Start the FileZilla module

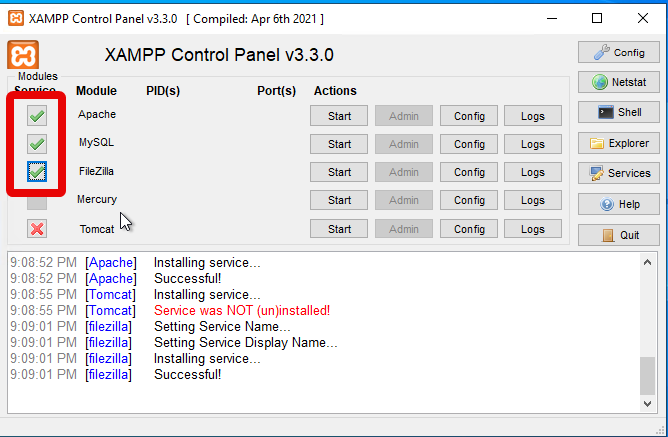[339, 172]
